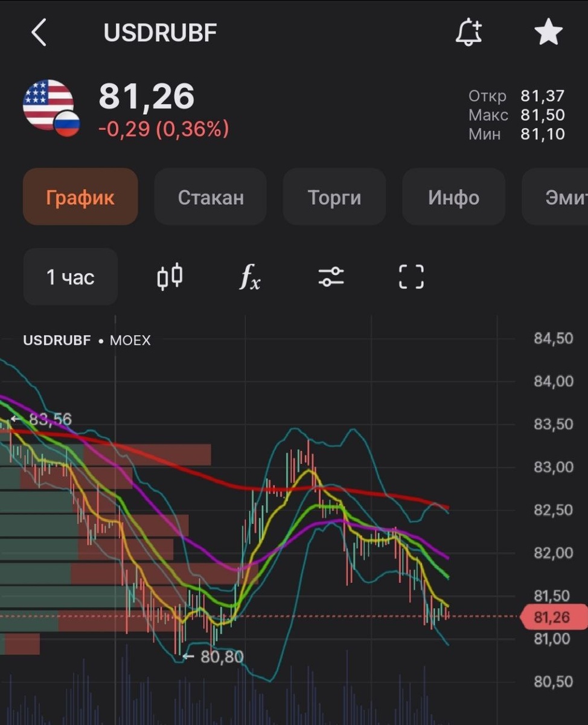The image size is (588, 725).
Task: Click the Откр 81,37 value
Action: (x=542, y=96)
